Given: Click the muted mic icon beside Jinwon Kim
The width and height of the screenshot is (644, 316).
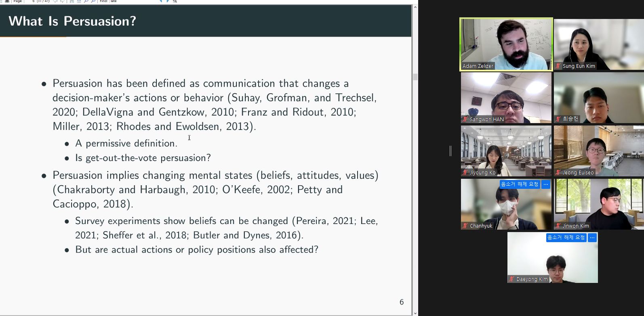Looking at the screenshot, I should [x=558, y=226].
